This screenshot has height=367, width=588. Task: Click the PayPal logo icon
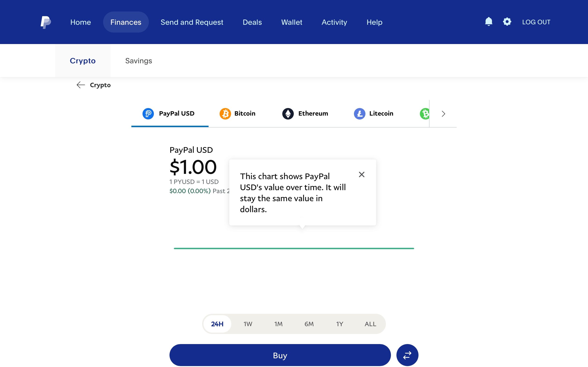pyautogui.click(x=46, y=22)
